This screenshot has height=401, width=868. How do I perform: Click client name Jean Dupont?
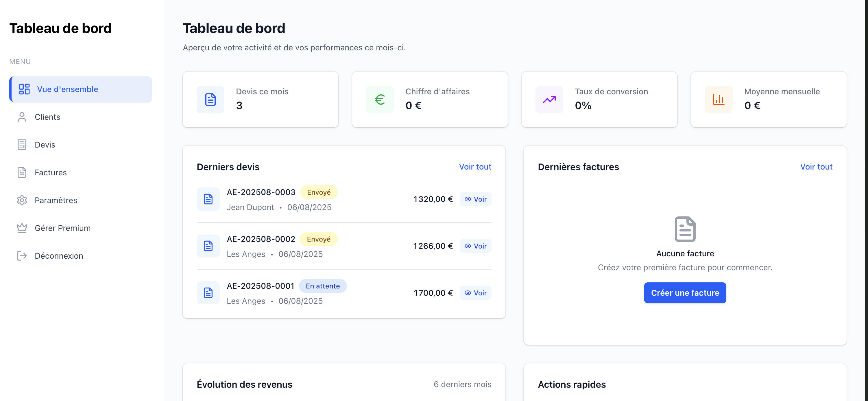coord(250,207)
